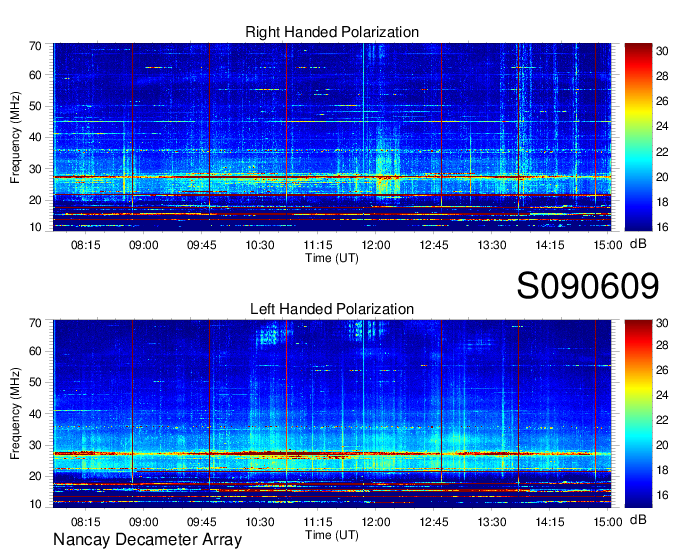Select Frequency (MHz) label of Left Handed plot
Image resolution: width=680 pixels, height=552 pixels.
click(15, 414)
